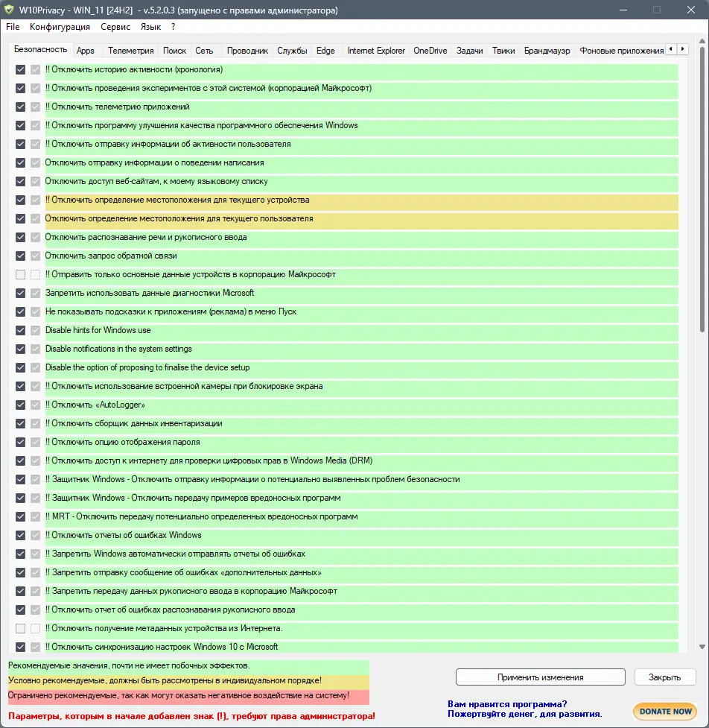Switch to the Брандмауэр tab
The width and height of the screenshot is (709, 728).
click(547, 51)
